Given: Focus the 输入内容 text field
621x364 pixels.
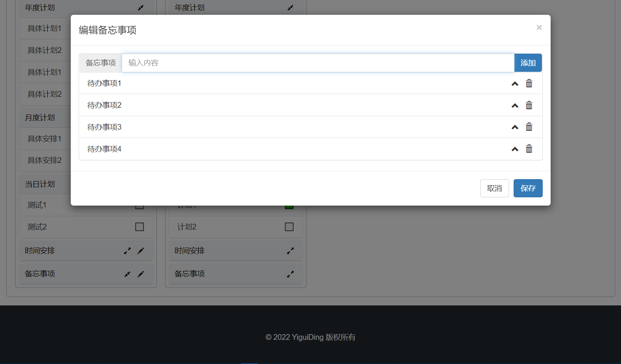Looking at the screenshot, I should pyautogui.click(x=318, y=63).
